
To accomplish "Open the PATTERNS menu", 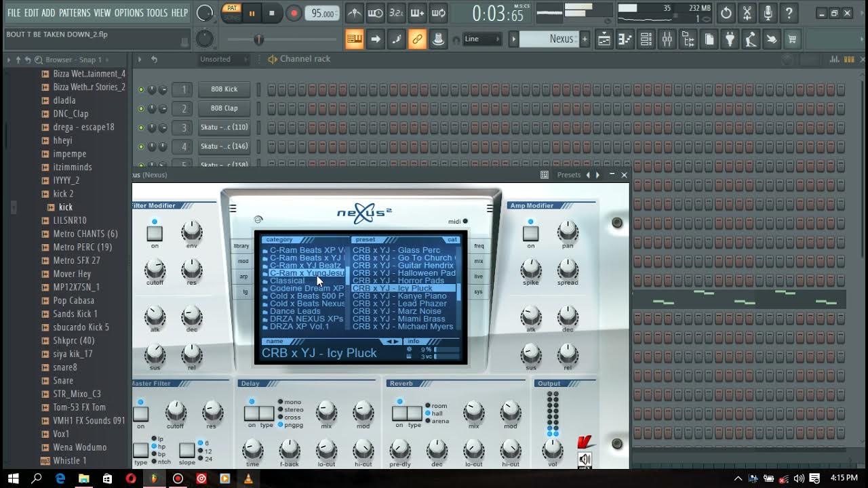I will (x=74, y=13).
